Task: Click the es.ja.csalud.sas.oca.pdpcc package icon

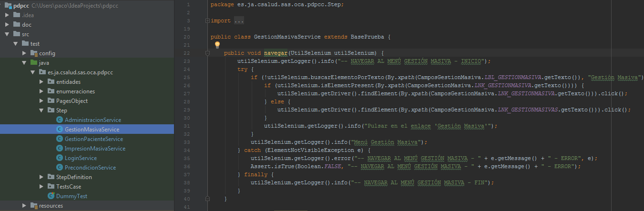Action: [42, 72]
